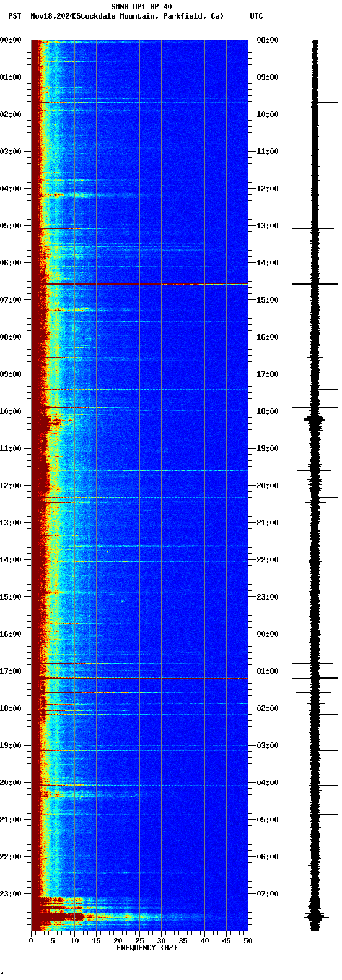Click the title text "SMNB DP1 BP 40"
The image size is (342, 980).
(141, 7)
